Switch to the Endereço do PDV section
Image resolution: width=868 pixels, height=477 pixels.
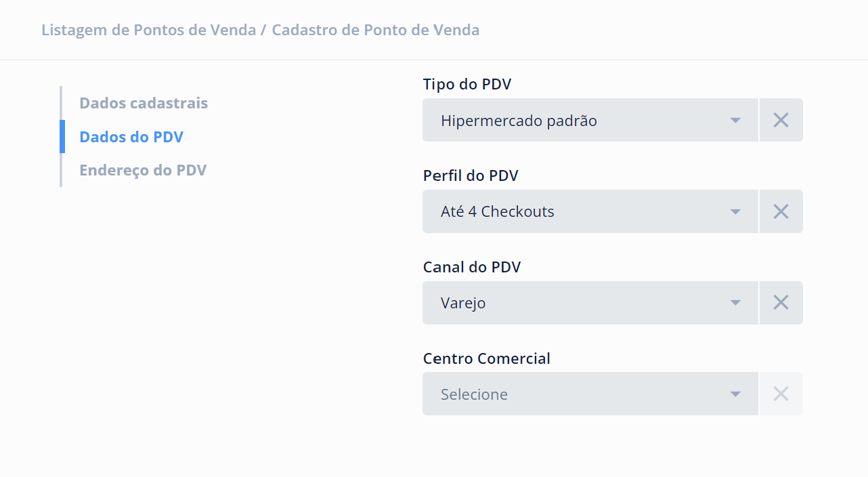tap(143, 169)
